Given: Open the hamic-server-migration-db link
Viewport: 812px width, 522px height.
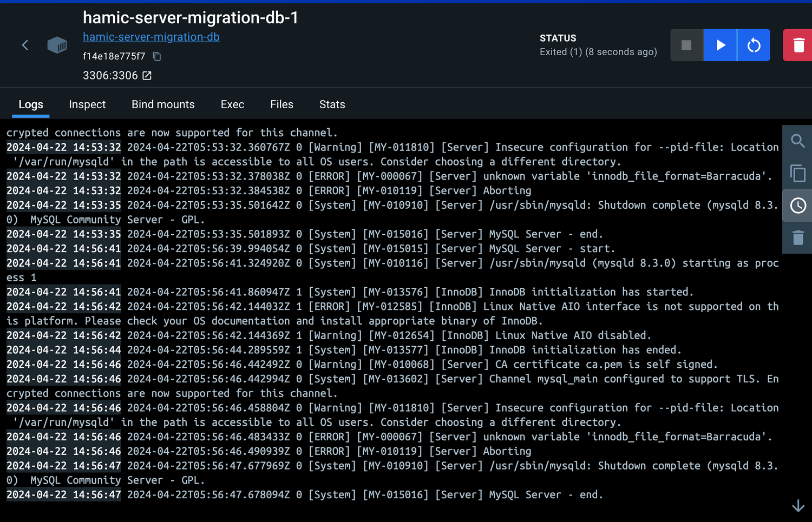Looking at the screenshot, I should tap(151, 37).
